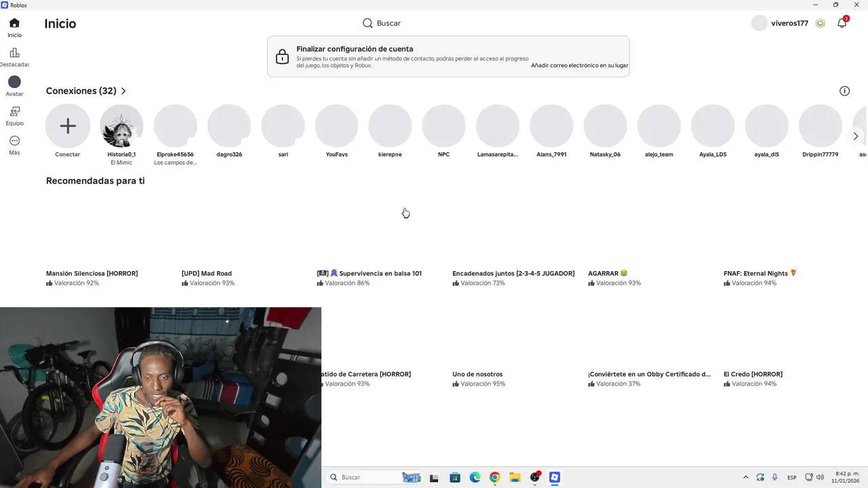Screen dimensions: 868x488
Task: Open Google Chrome from taskbar
Action: pyautogui.click(x=495, y=477)
